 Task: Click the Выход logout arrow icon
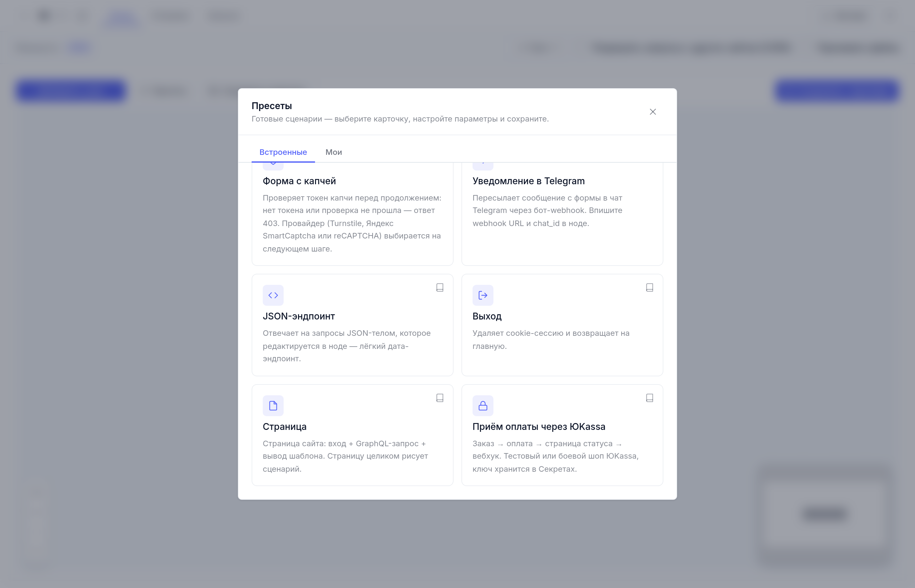coord(483,295)
